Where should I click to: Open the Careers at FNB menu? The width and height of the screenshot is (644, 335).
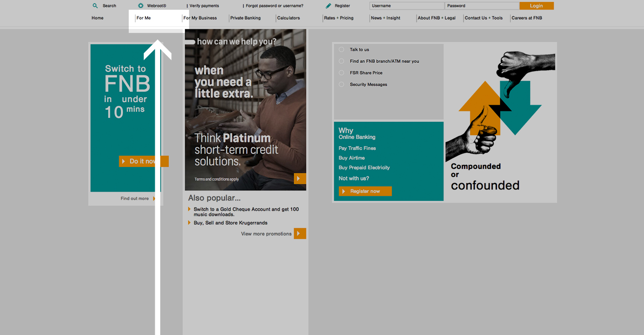[x=527, y=18]
